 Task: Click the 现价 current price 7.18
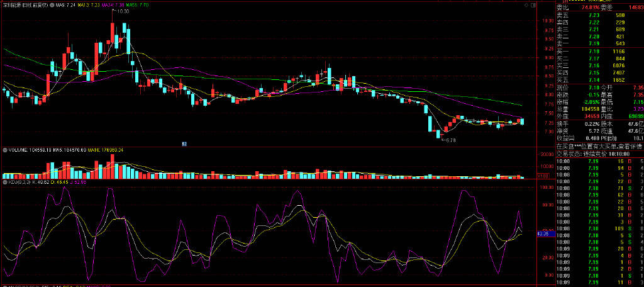point(594,87)
